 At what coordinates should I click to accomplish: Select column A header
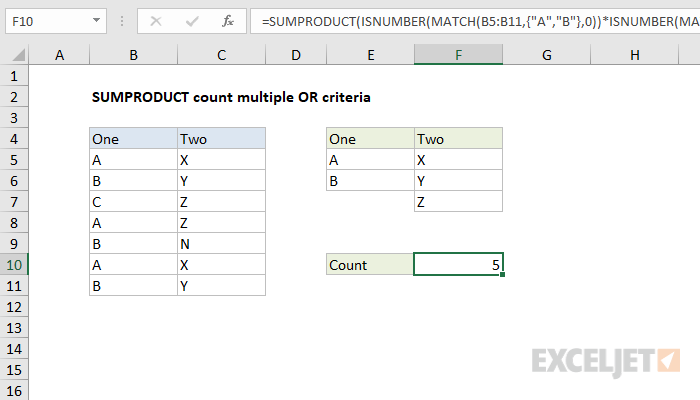[59, 55]
